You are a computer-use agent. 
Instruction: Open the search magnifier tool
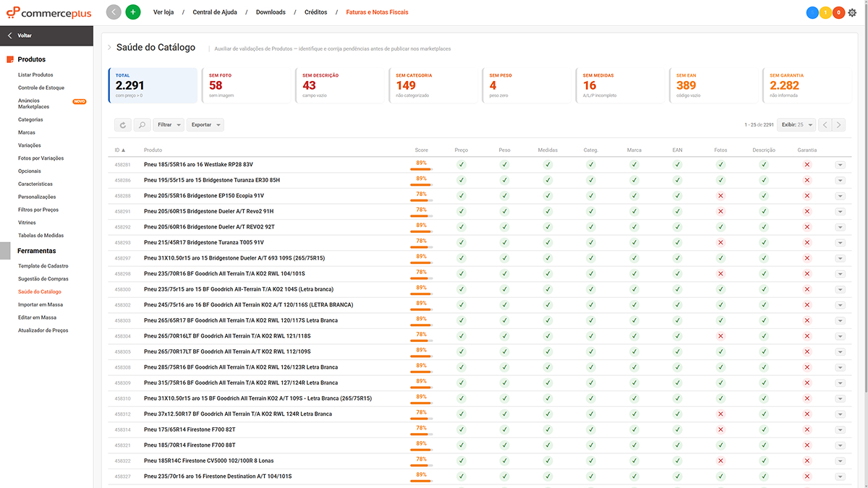click(x=142, y=125)
